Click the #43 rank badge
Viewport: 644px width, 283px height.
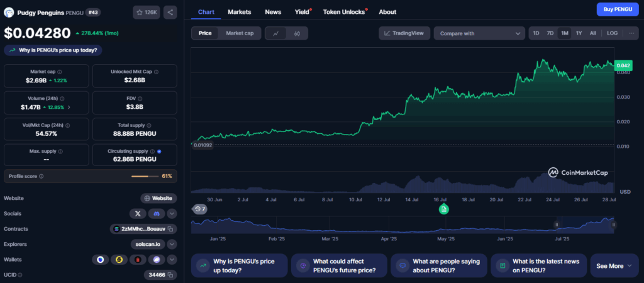(x=93, y=13)
